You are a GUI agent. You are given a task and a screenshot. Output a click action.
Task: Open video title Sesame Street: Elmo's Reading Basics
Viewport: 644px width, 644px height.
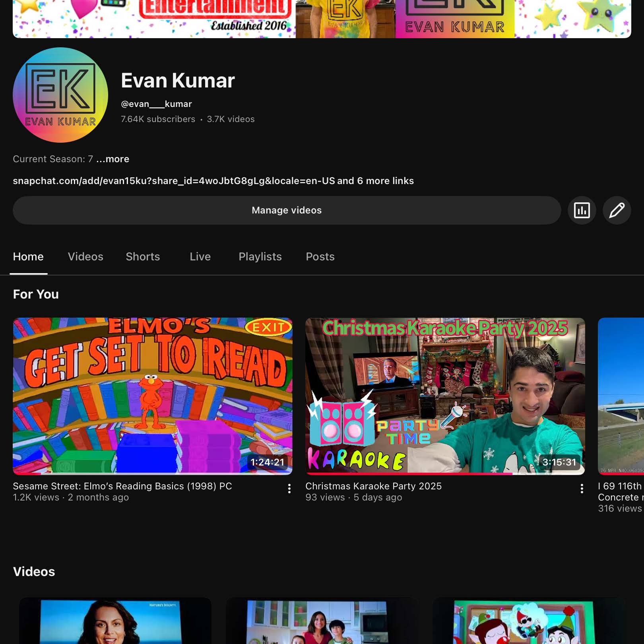pos(122,486)
